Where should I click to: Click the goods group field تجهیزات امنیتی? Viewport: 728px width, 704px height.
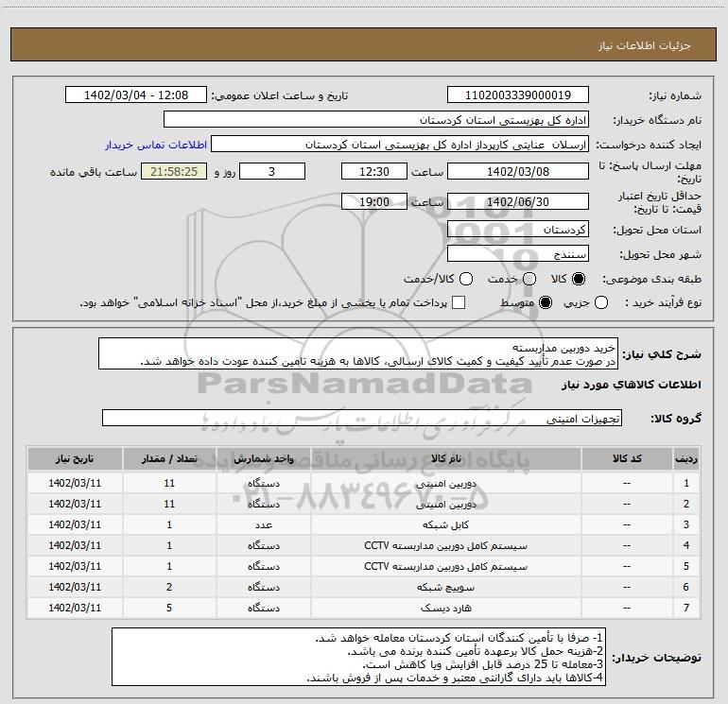coord(362,418)
